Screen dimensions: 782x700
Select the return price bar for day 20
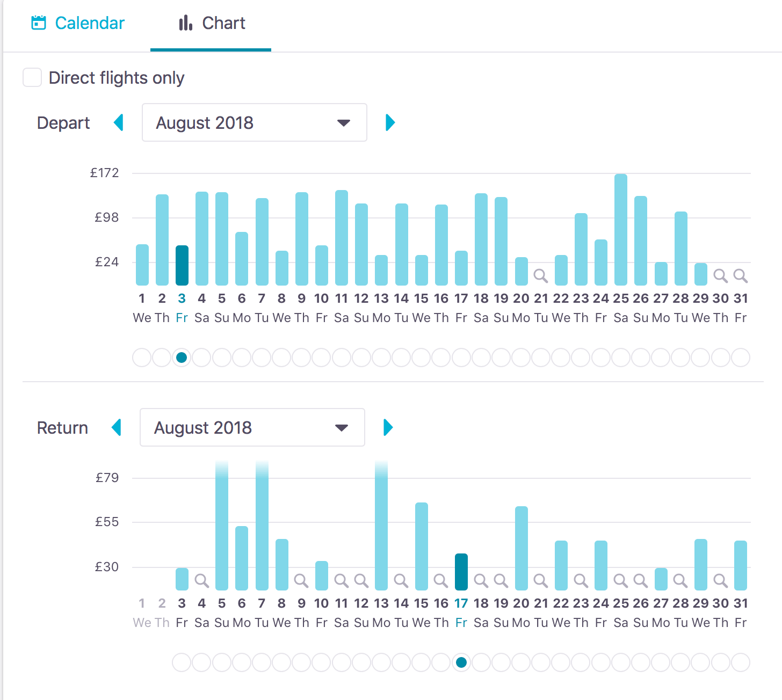[x=521, y=548]
